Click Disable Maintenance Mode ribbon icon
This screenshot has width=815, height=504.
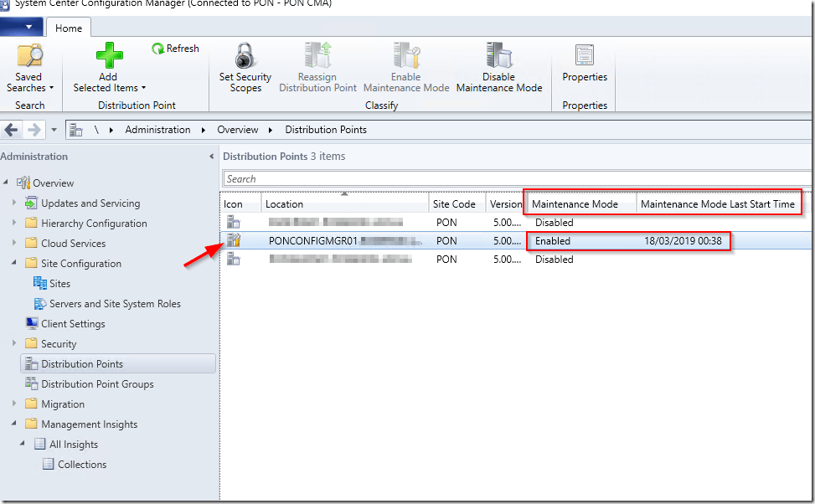[x=498, y=57]
